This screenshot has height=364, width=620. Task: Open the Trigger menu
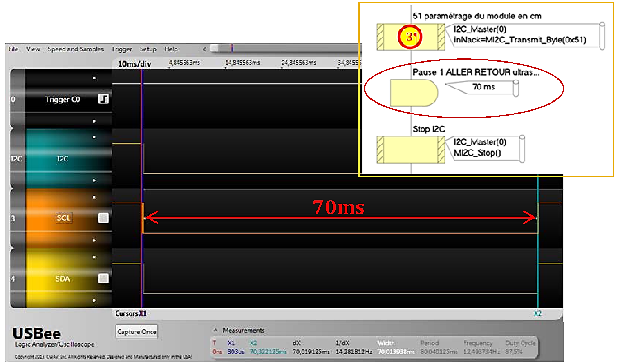tap(122, 49)
